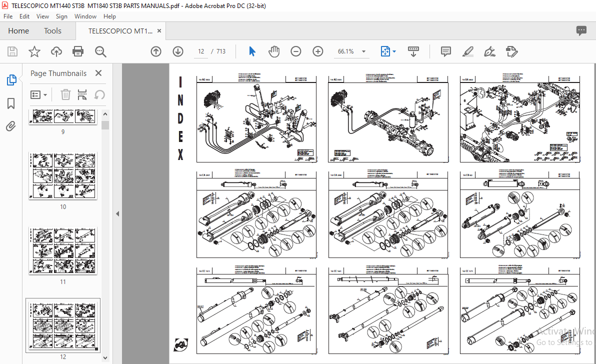Open the Fill and Sign pen tool

pyautogui.click(x=489, y=51)
